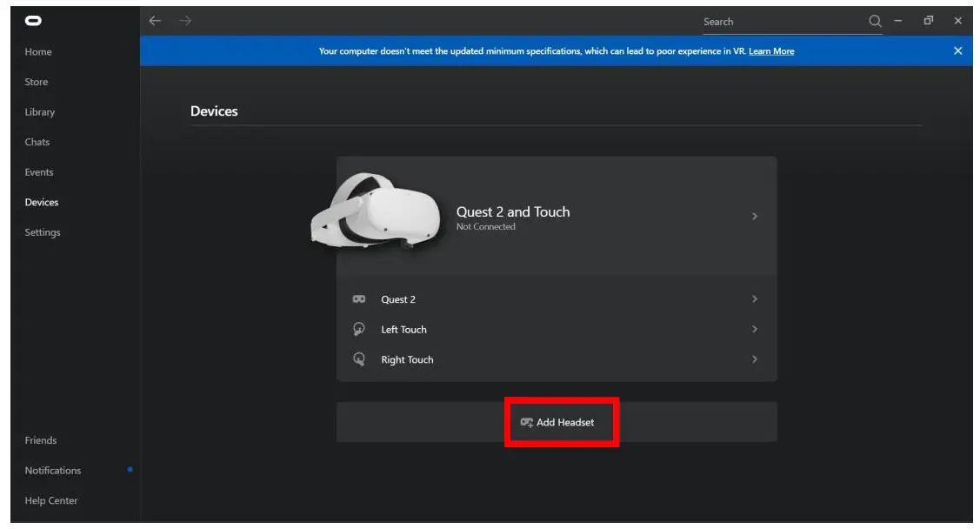The height and width of the screenshot is (529, 980).
Task: Follow the Learn More link
Action: 771,51
